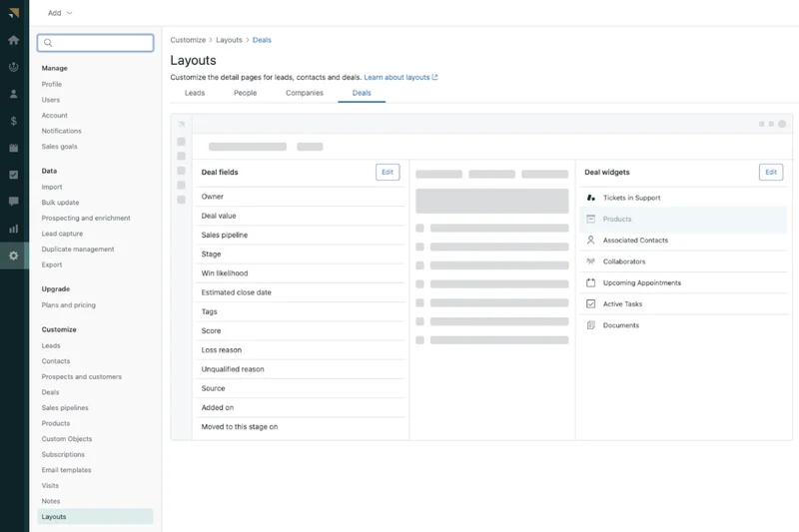Click the Zendesk Sell logo icon

coord(13,13)
